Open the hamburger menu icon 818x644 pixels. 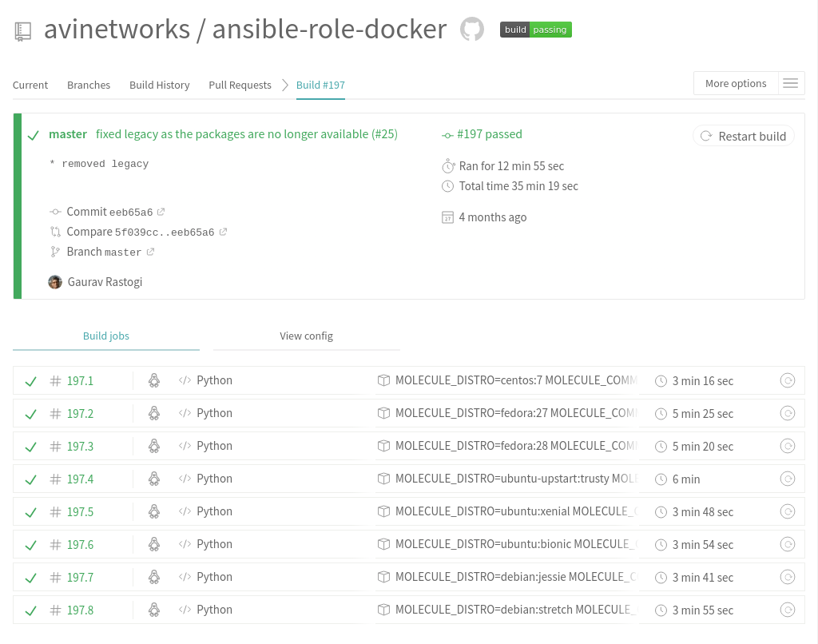point(791,84)
